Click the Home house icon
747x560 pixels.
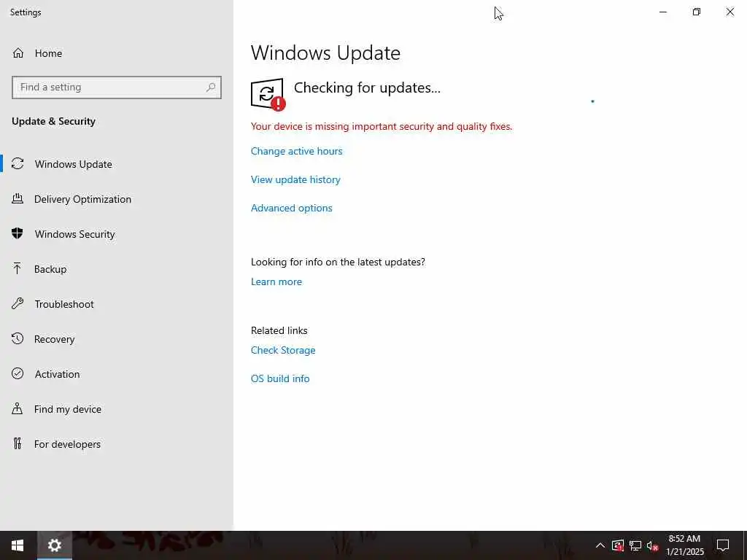click(18, 53)
